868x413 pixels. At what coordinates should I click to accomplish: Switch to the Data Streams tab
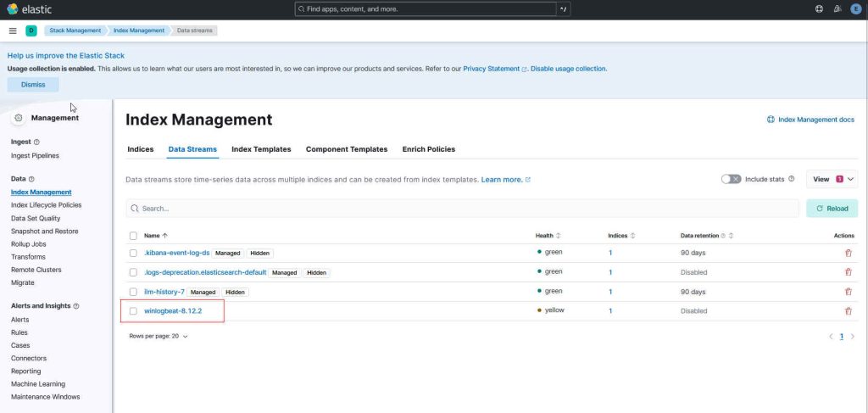[x=192, y=149]
